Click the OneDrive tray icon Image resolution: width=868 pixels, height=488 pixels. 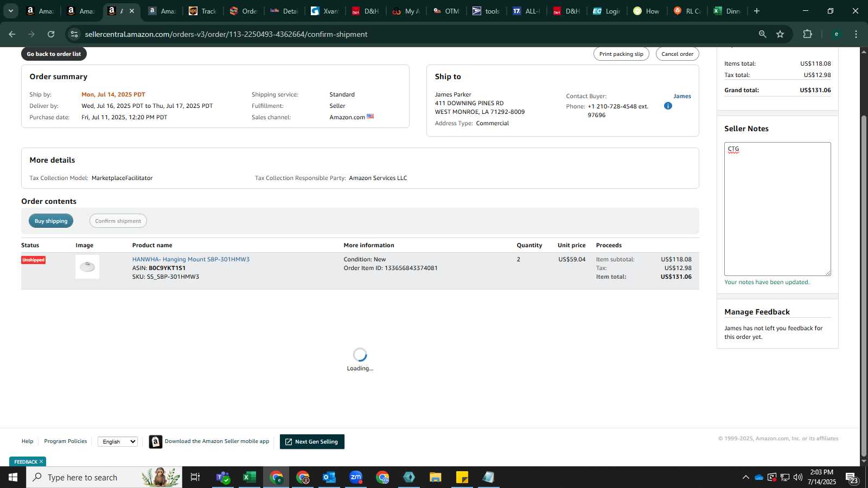click(x=759, y=477)
